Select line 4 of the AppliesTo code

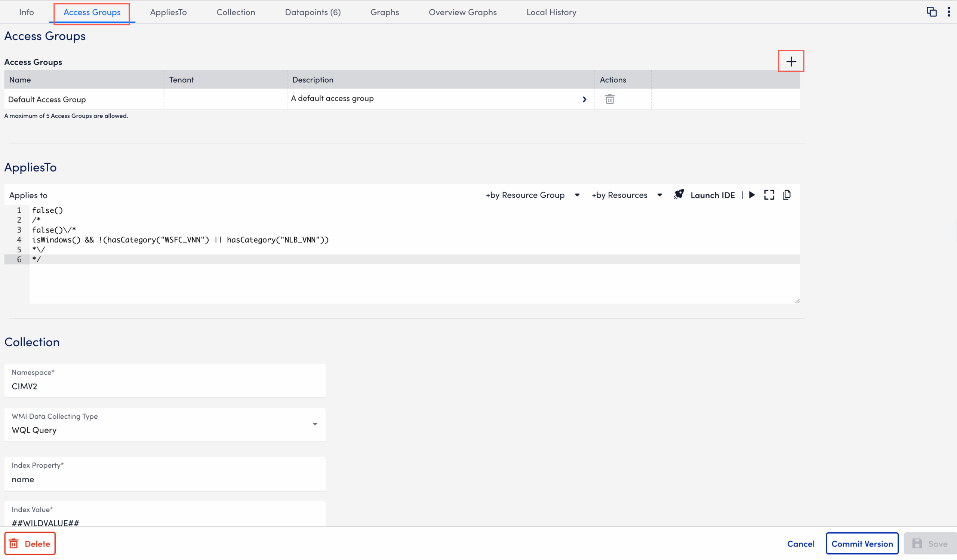click(181, 240)
